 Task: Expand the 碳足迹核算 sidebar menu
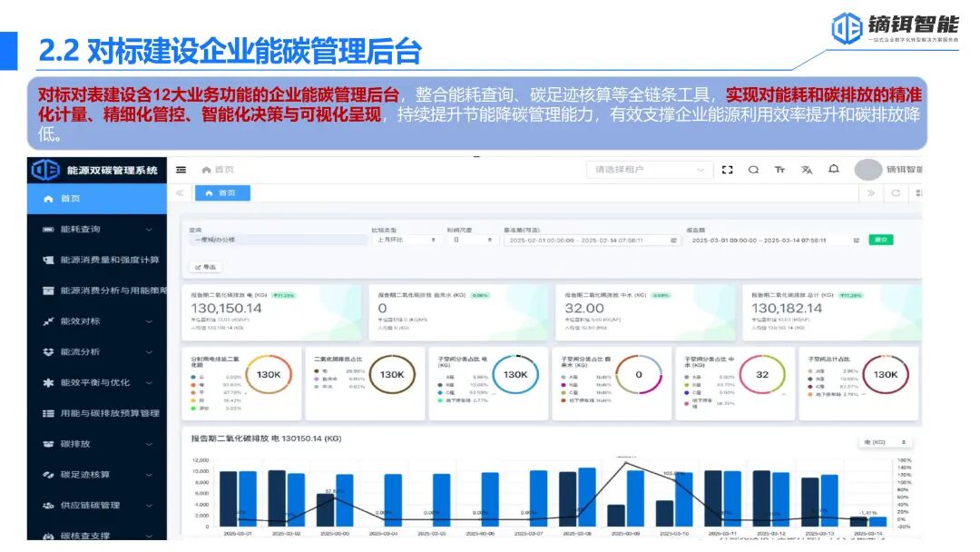point(98,475)
